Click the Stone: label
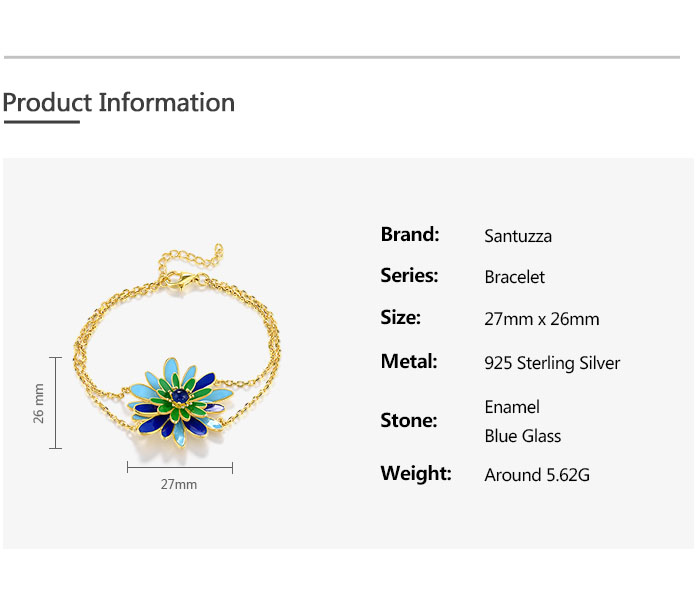Image resolution: width=700 pixels, height=610 pixels. [409, 420]
